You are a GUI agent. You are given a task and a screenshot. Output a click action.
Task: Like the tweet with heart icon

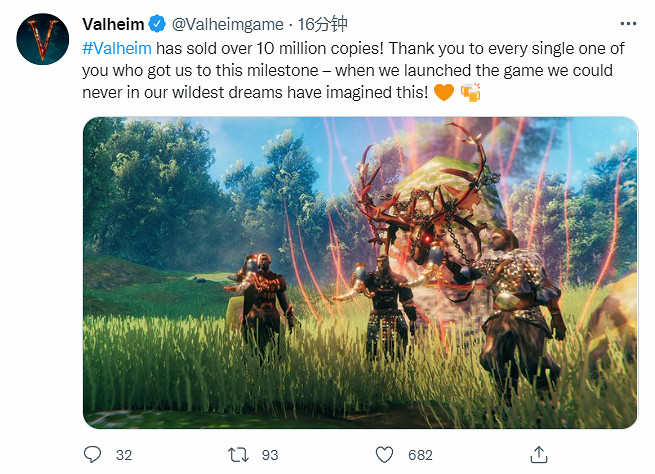click(385, 454)
